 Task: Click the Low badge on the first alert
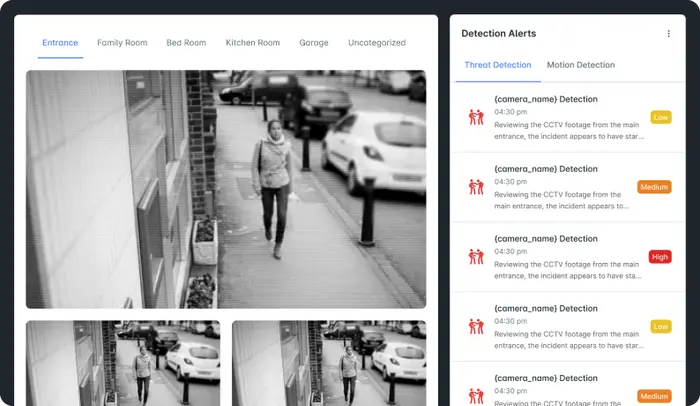pos(661,117)
